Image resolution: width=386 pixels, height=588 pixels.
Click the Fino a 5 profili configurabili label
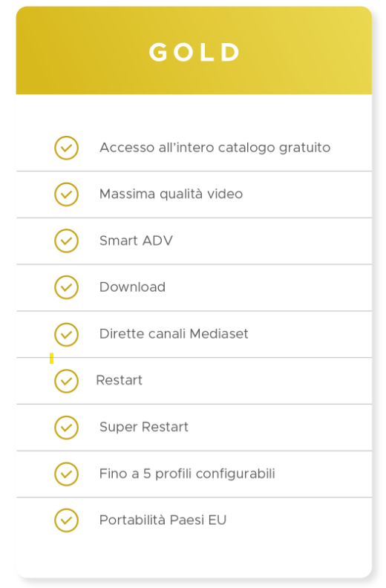[187, 474]
